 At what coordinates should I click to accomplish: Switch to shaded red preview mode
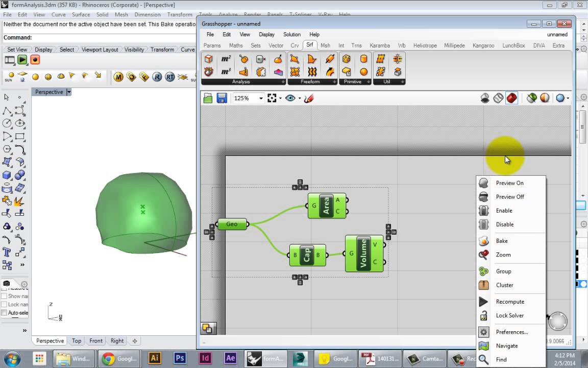point(511,98)
